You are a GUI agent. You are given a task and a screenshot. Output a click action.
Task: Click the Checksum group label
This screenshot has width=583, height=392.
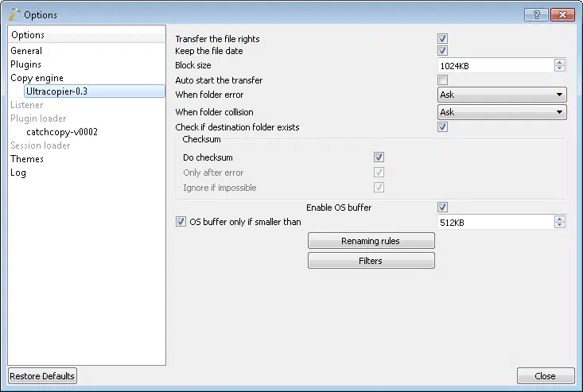(201, 139)
